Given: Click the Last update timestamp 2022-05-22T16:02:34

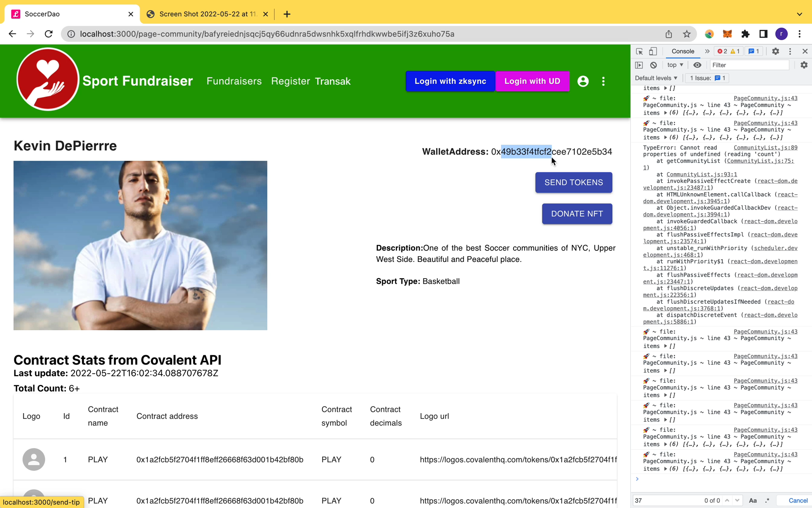Looking at the screenshot, I should click(144, 373).
